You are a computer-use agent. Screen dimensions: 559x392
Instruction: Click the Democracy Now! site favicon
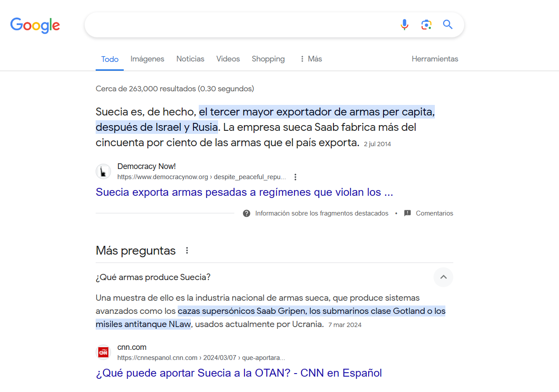pyautogui.click(x=104, y=171)
